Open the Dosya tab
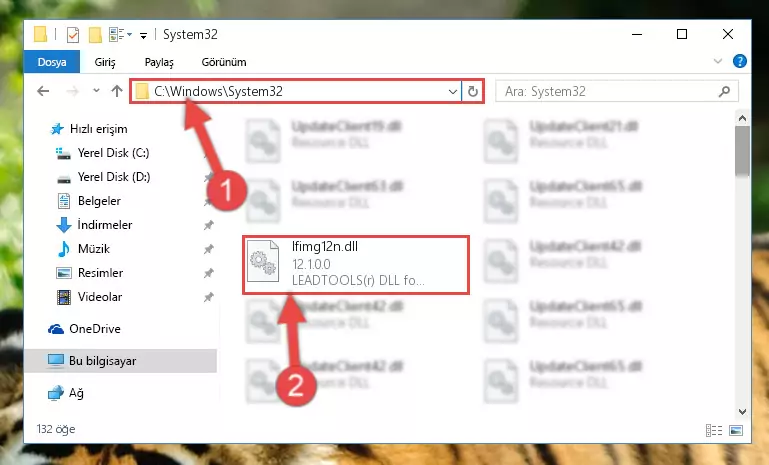Image resolution: width=769 pixels, height=465 pixels. (52, 62)
